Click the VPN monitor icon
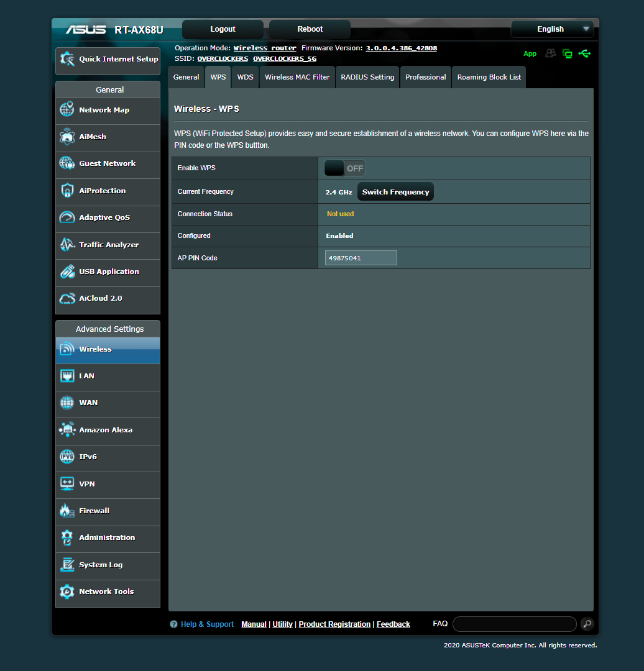 [67, 483]
